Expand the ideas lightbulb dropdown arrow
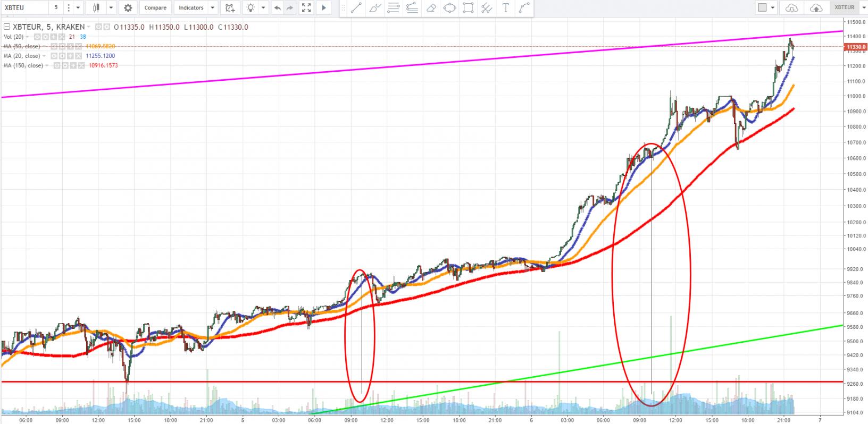This screenshot has height=424, width=868. [262, 7]
